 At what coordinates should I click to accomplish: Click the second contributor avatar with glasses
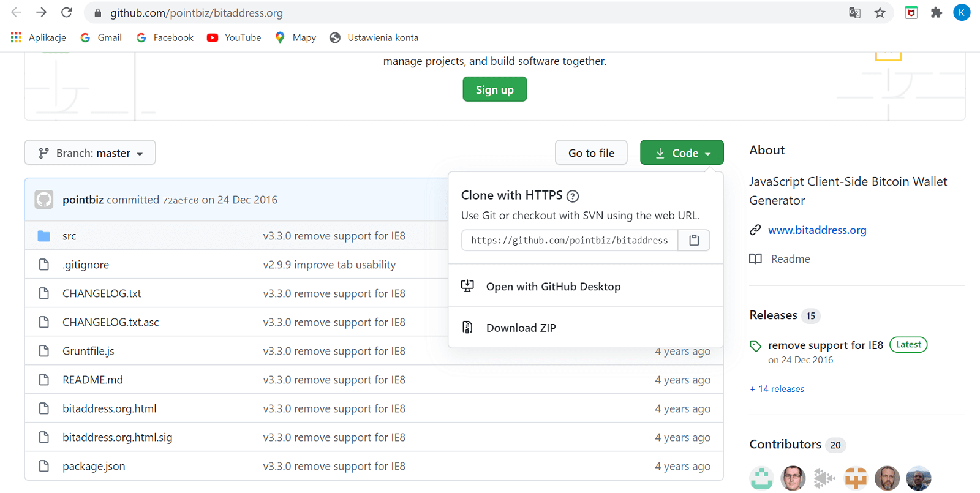tap(793, 478)
